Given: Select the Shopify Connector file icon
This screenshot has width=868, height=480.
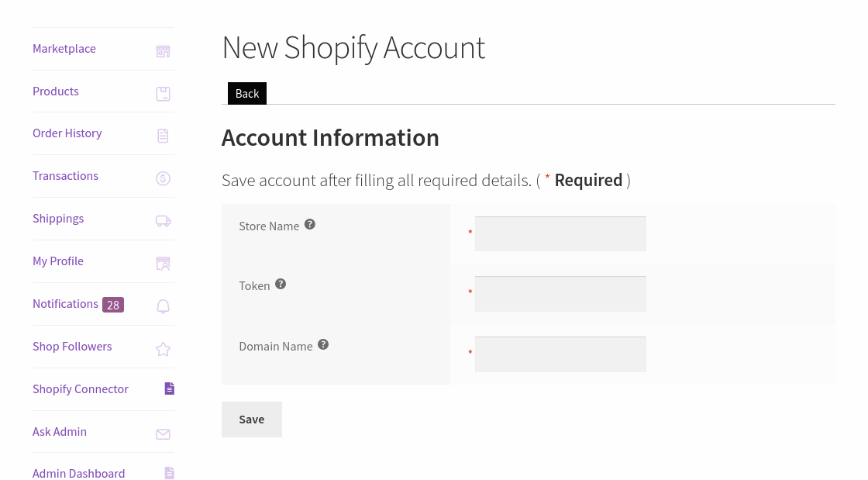Looking at the screenshot, I should click(x=169, y=388).
